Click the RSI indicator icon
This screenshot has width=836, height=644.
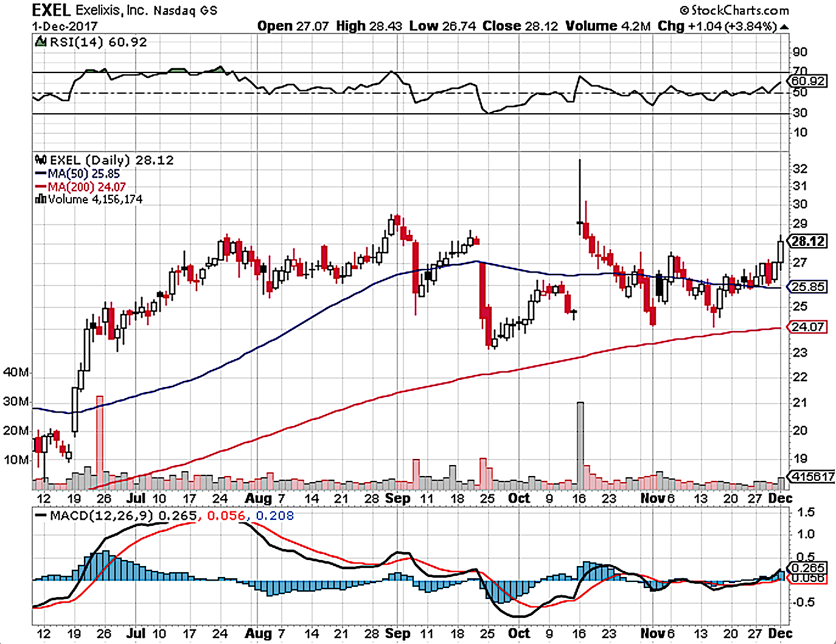41,42
